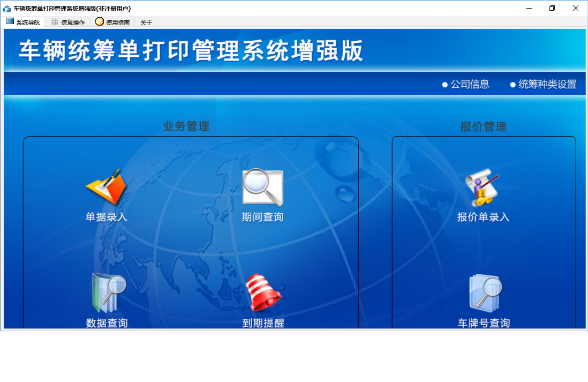Open the 公司信息 link

466,85
